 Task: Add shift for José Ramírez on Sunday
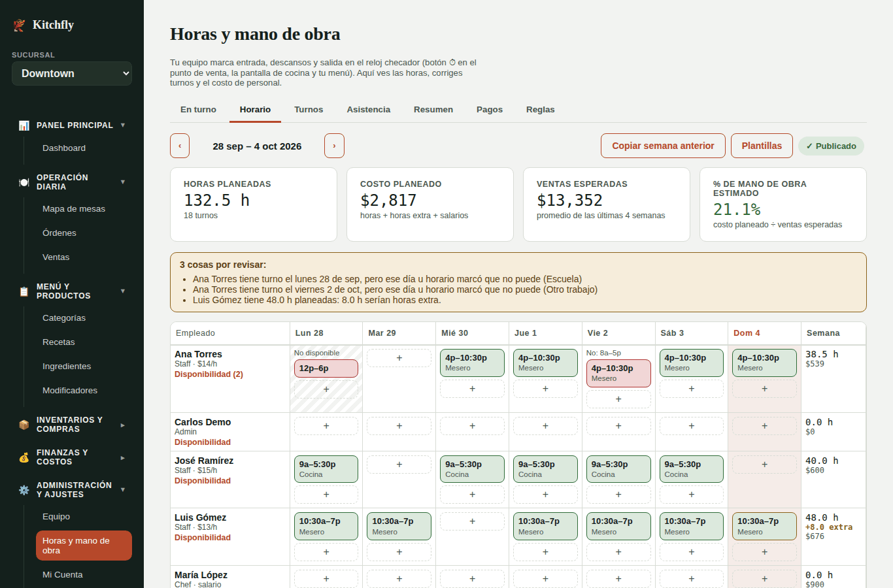tap(764, 465)
